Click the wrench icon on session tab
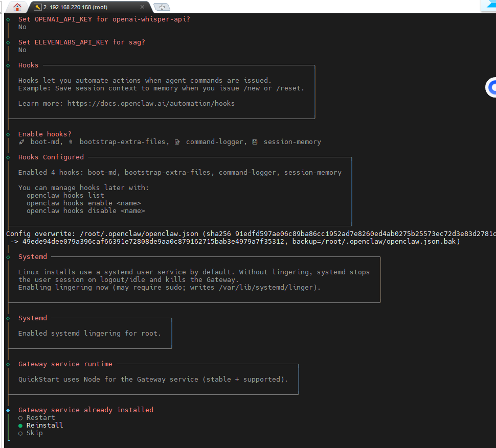 (38, 7)
